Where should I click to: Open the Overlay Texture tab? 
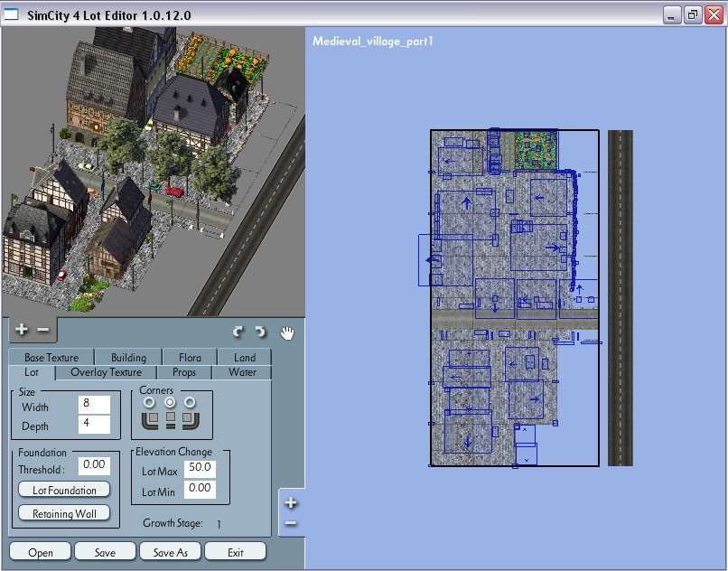(106, 372)
